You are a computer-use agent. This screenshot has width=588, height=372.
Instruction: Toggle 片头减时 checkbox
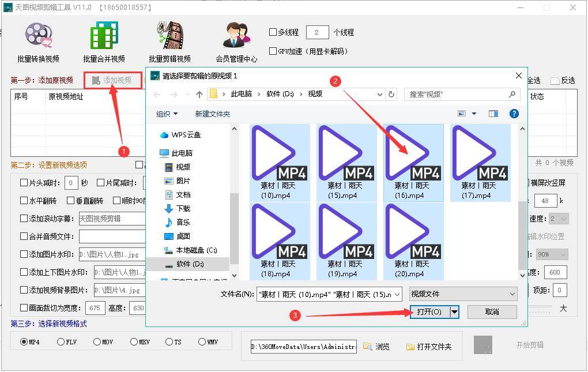(x=24, y=183)
